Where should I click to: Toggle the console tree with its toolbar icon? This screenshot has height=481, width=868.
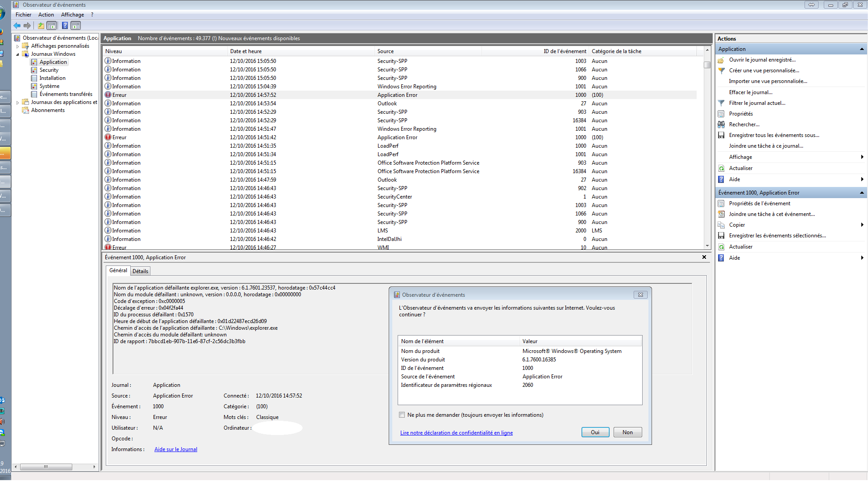[52, 25]
